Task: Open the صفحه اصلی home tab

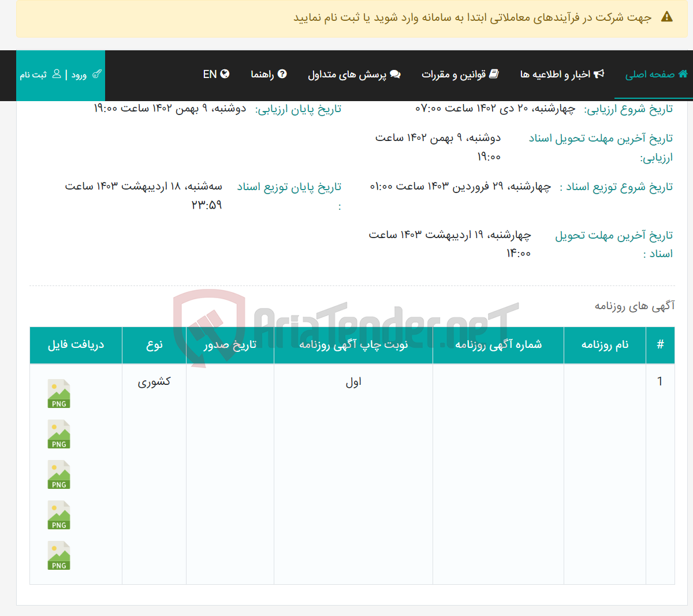Action: click(x=657, y=75)
